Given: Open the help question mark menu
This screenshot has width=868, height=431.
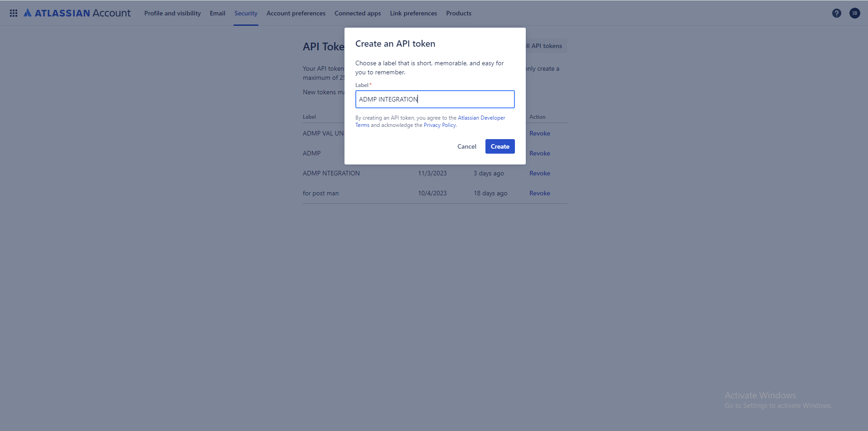Looking at the screenshot, I should tap(836, 13).
